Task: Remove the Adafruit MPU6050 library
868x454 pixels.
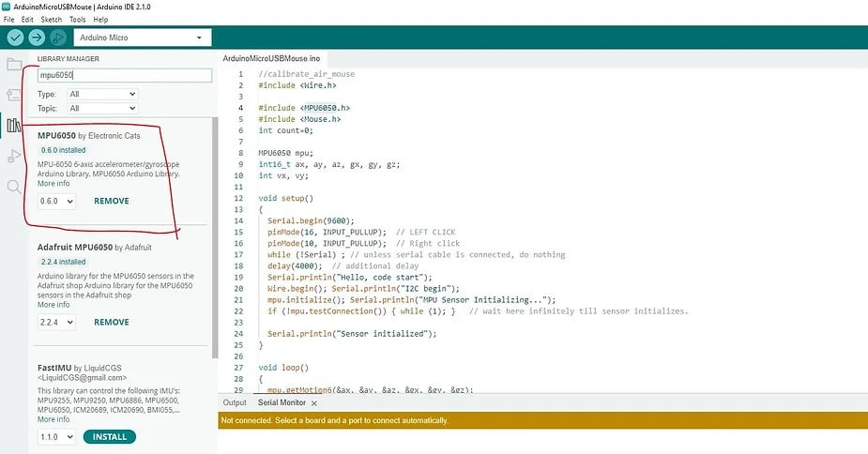Action: [112, 322]
